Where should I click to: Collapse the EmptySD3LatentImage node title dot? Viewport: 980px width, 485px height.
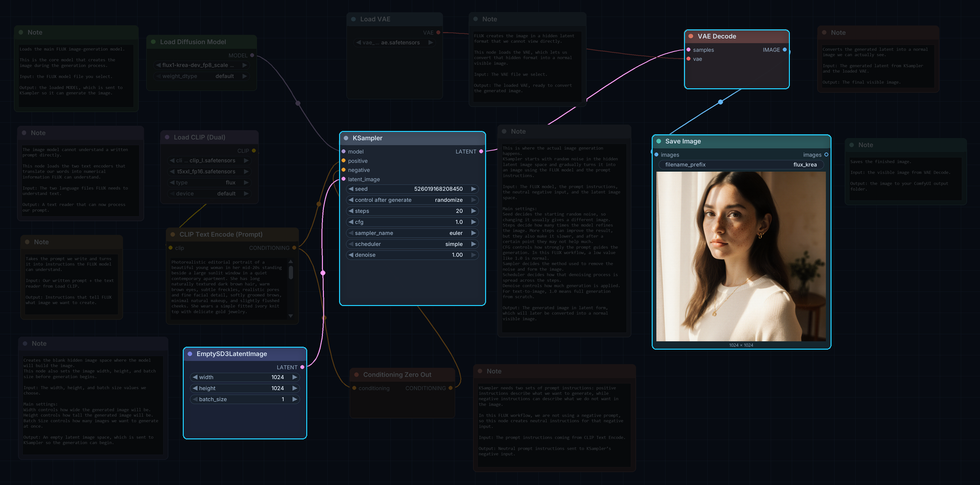tap(190, 354)
